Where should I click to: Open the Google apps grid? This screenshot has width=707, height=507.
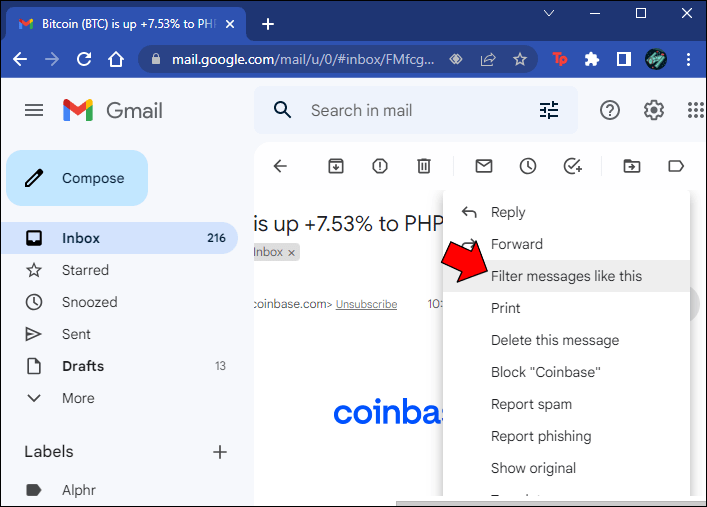[696, 110]
